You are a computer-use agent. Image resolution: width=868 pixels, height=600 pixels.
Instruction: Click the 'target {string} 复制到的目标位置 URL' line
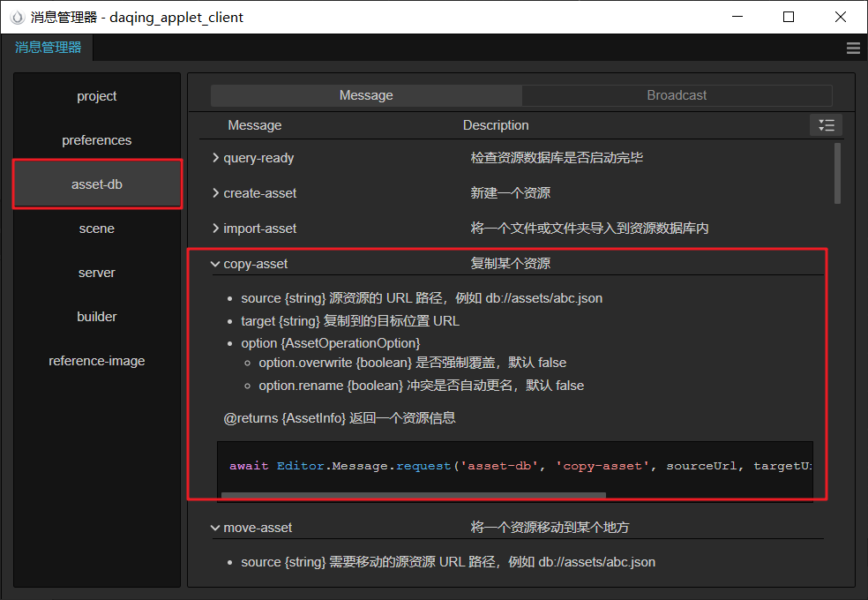pyautogui.click(x=350, y=321)
